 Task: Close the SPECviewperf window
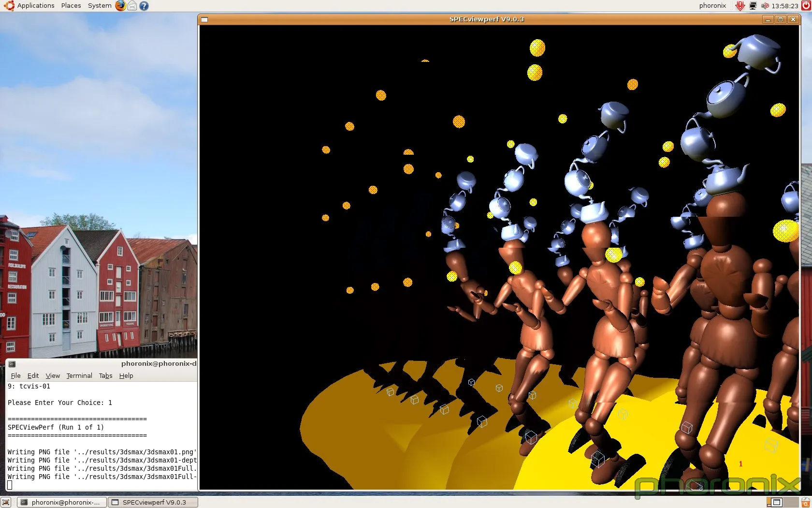tap(793, 19)
